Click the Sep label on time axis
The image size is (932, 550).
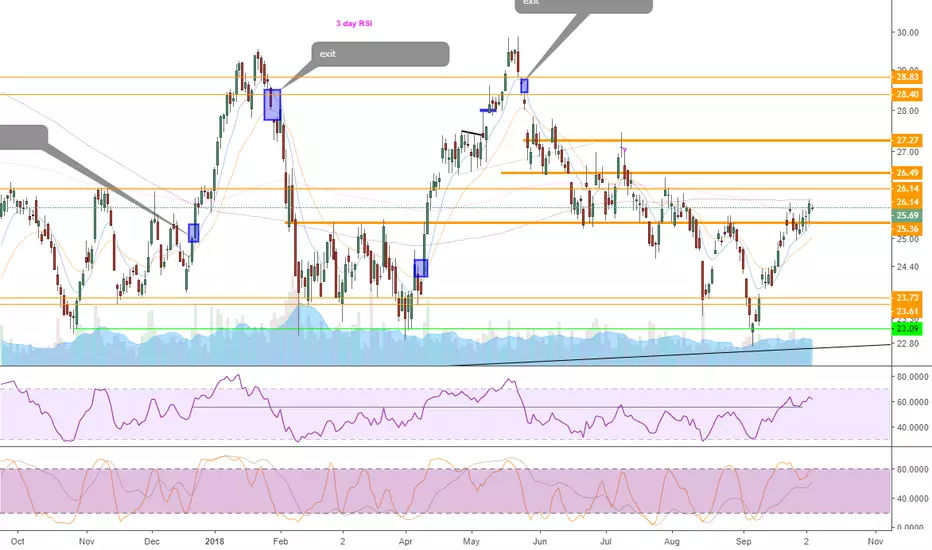[x=743, y=542]
